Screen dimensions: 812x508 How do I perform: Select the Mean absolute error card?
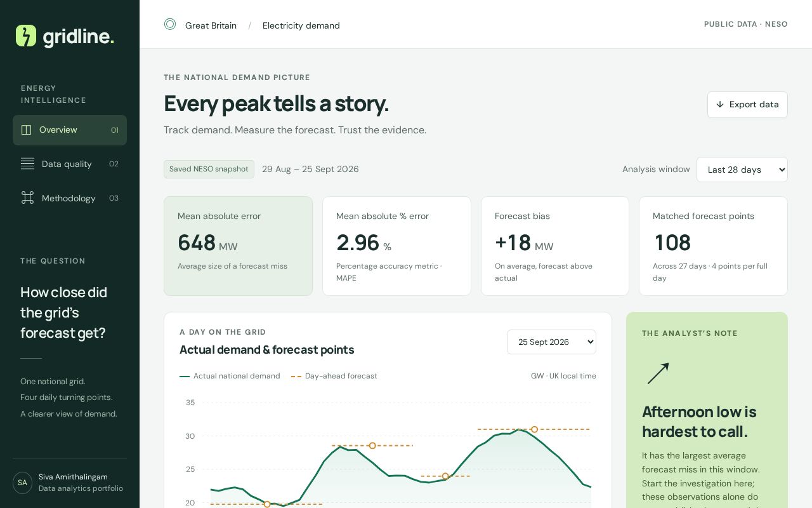(238, 246)
